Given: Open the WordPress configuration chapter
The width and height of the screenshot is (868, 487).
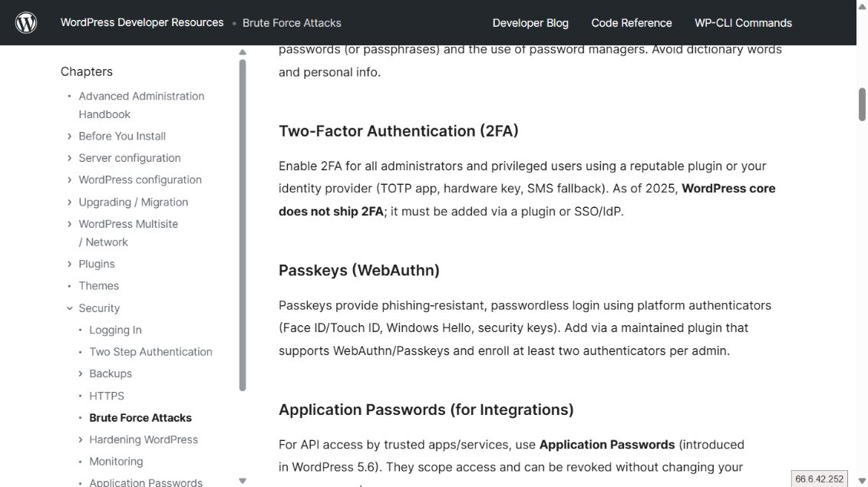Looking at the screenshot, I should click(140, 180).
